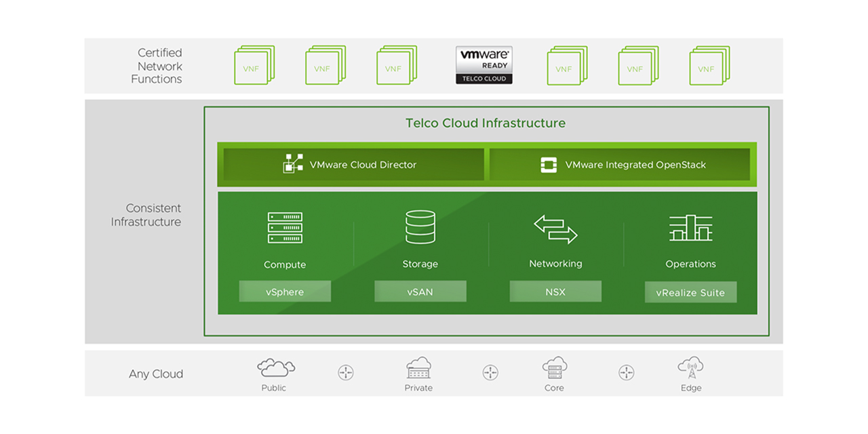Screen dimensions: 868x434
Task: Select the Networking arrows icon
Action: click(555, 229)
